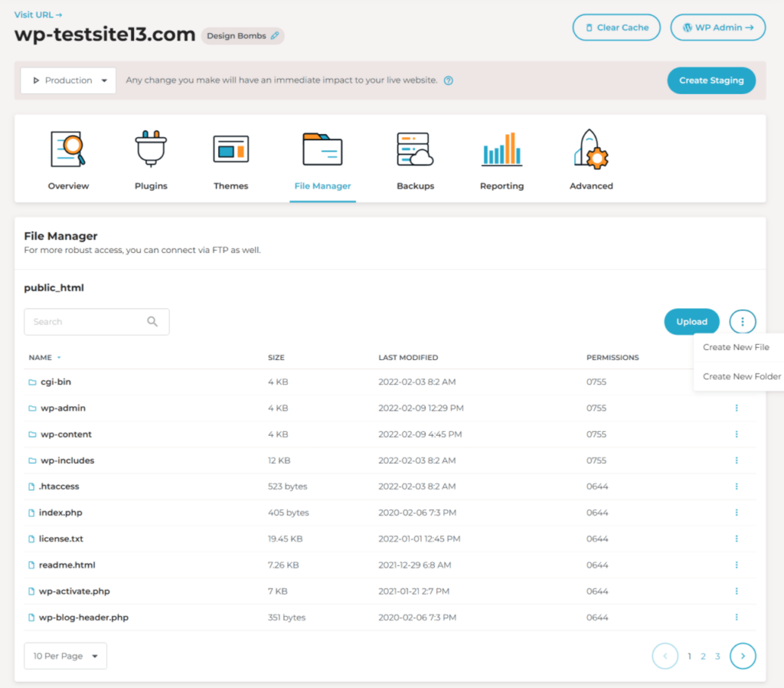Open the wp-activate.php file name
784x688 pixels.
click(x=74, y=591)
